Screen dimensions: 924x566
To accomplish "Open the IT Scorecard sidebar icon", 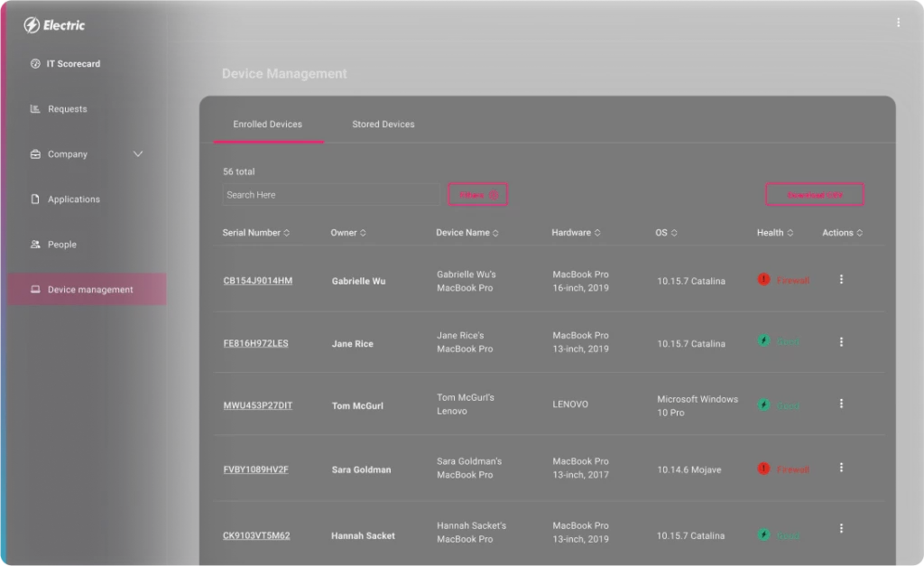I will point(37,63).
